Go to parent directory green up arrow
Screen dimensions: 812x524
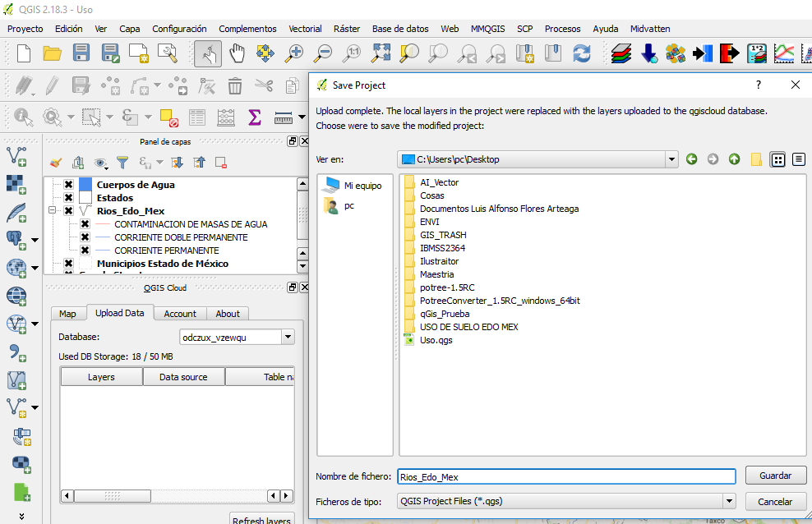coord(734,159)
